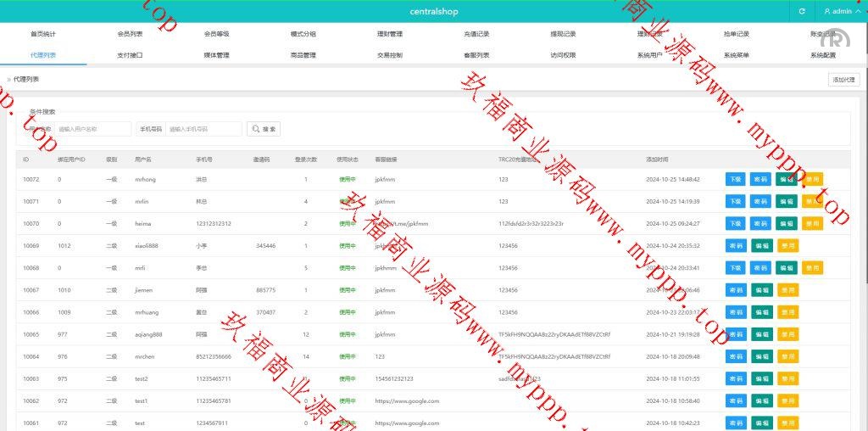Open the 商品管理 menu item
Image resolution: width=868 pixels, height=431 pixels.
(x=303, y=55)
